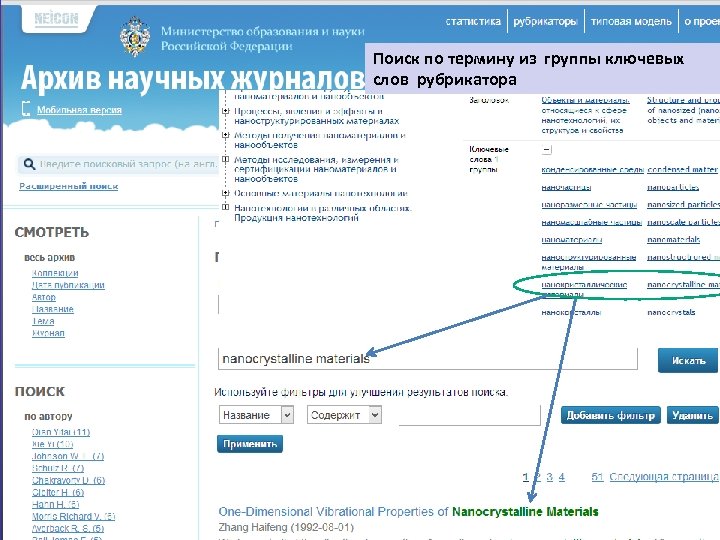Browse archive by Коллекции
Viewport: 720px width, 540px height.
point(55,273)
